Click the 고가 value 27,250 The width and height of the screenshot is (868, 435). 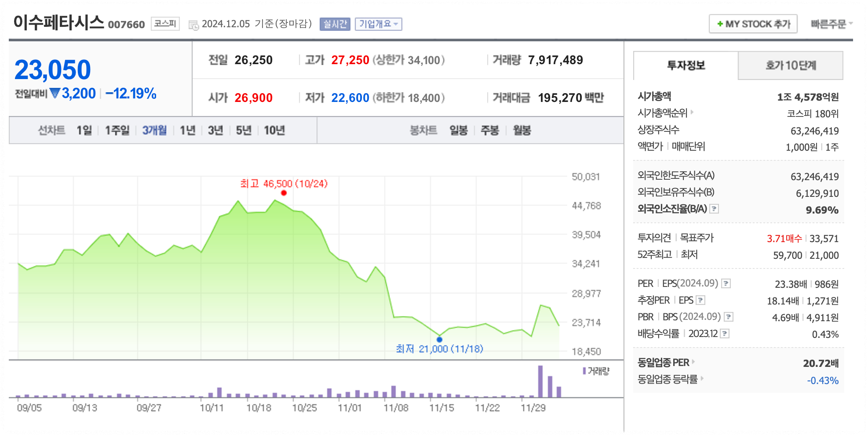350,60
